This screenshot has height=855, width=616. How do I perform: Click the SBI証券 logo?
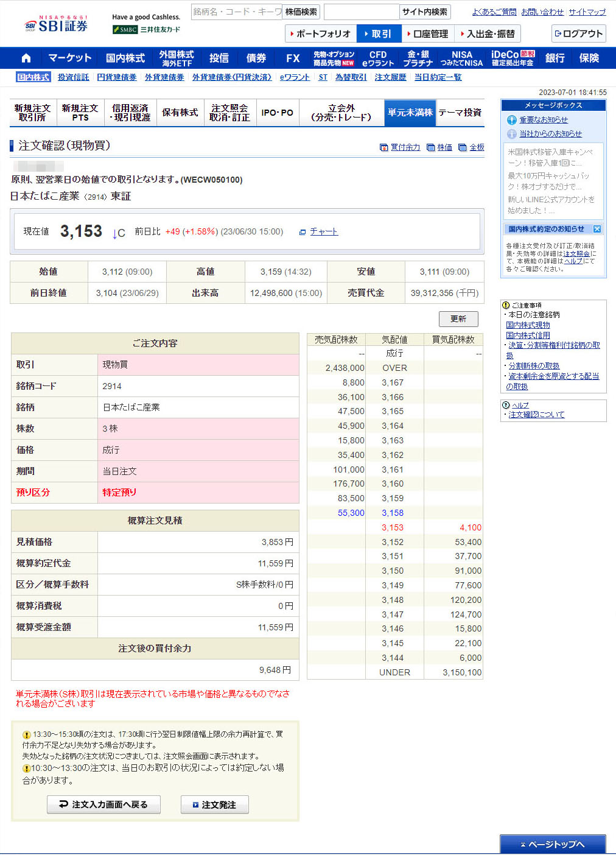pyautogui.click(x=56, y=25)
